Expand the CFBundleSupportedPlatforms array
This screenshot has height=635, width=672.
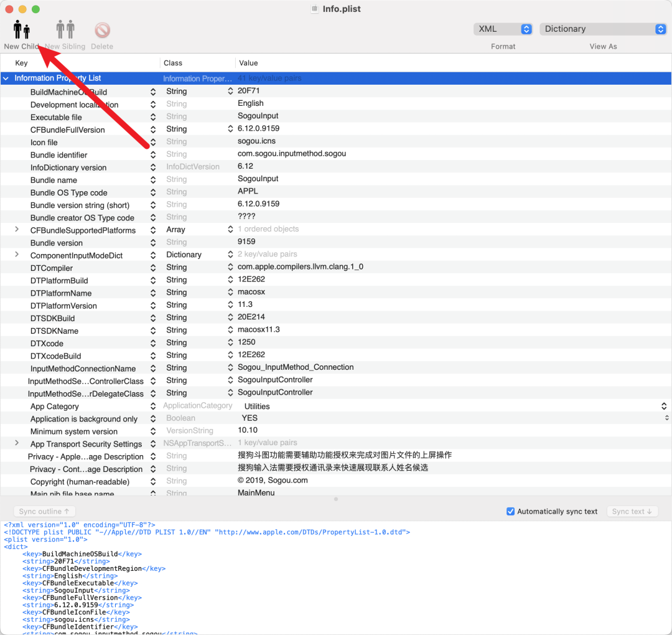pos(17,229)
